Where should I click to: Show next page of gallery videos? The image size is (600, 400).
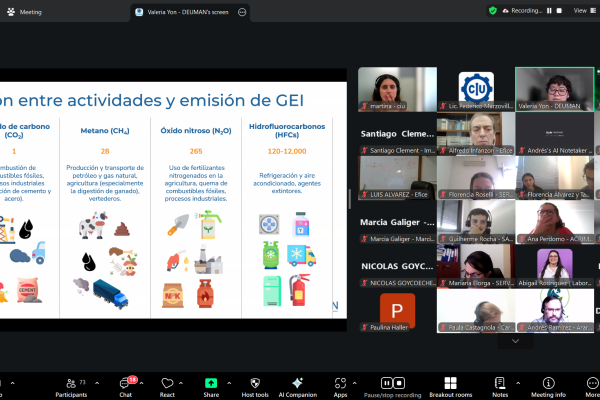pyautogui.click(x=515, y=341)
